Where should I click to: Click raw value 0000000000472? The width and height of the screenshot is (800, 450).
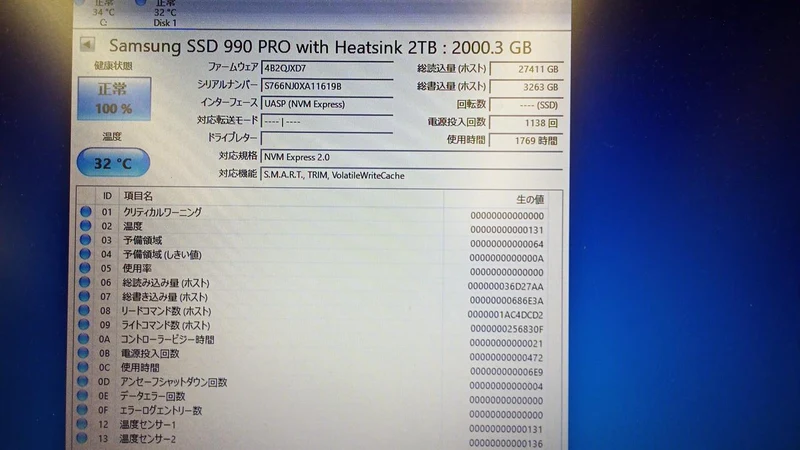click(506, 358)
